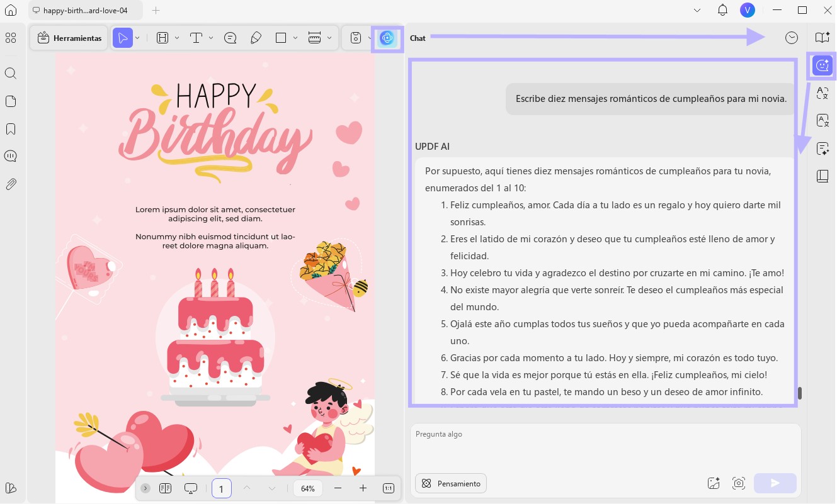Click message 6 'Gracias por cada momento'
This screenshot has width=837, height=504.
pos(608,358)
